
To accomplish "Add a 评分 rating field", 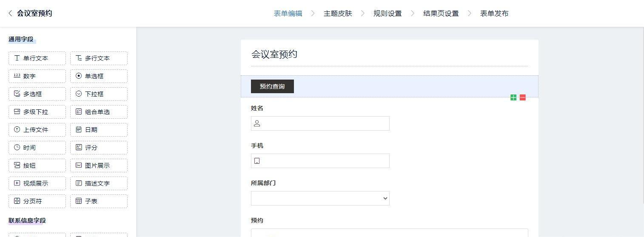I will click(x=99, y=148).
